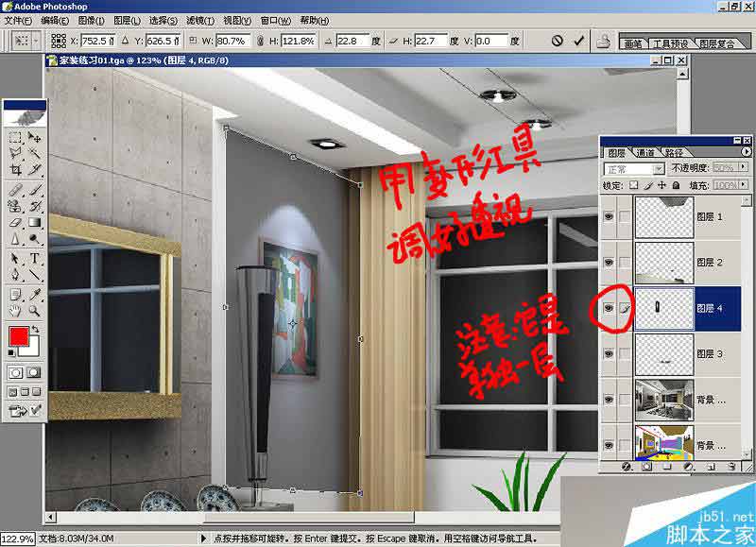Click Jump to ImageReady button
Screen dimensions: 756x547
pos(17,411)
